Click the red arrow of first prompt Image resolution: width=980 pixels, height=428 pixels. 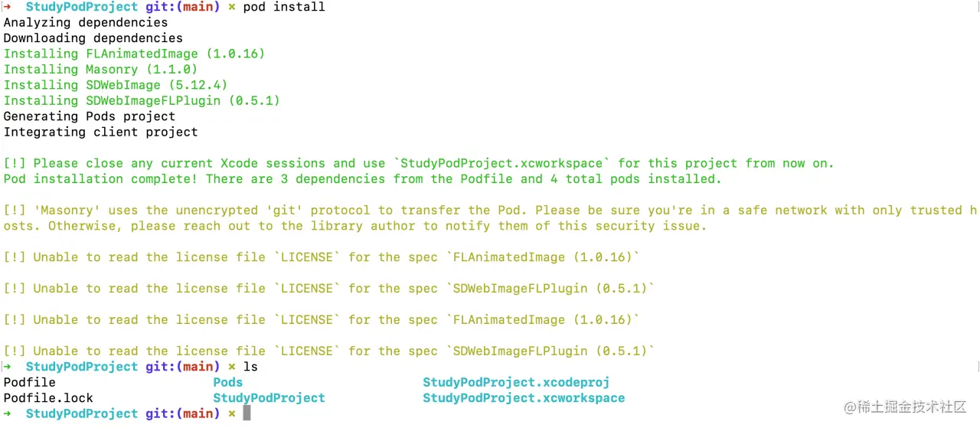pos(8,7)
